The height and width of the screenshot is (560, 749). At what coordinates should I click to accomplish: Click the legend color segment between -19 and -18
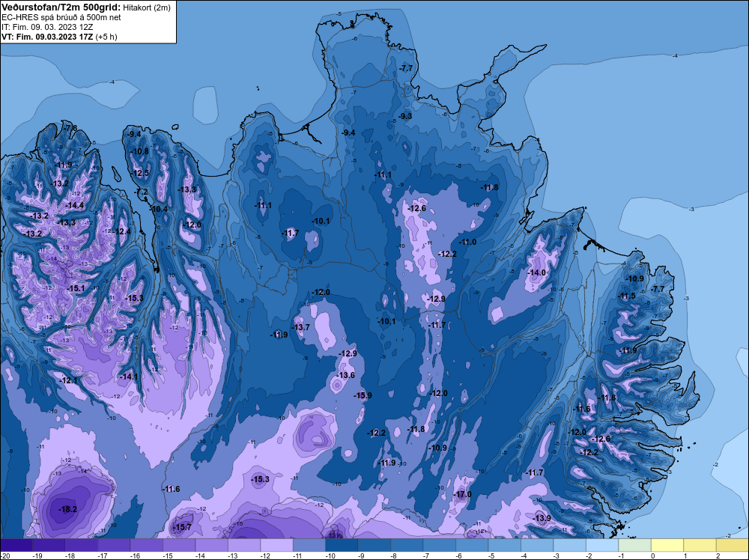pos(49,545)
